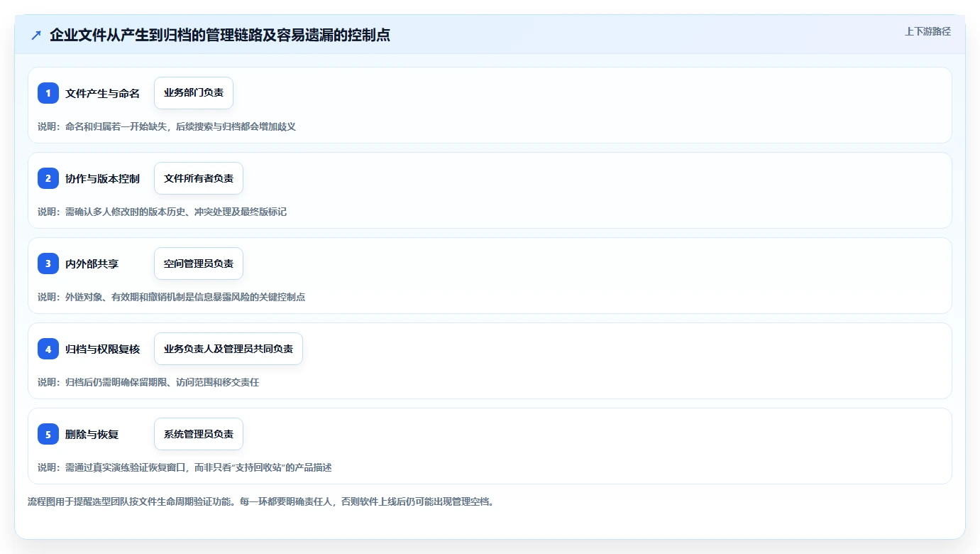Select step number 3 badge
This screenshot has height=554, width=980.
click(48, 264)
